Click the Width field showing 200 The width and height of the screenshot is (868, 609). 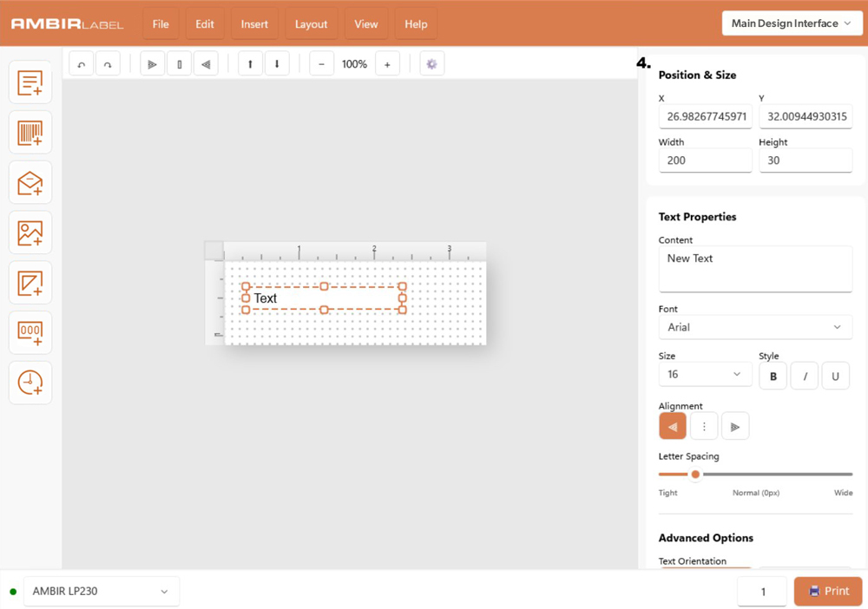pyautogui.click(x=705, y=160)
